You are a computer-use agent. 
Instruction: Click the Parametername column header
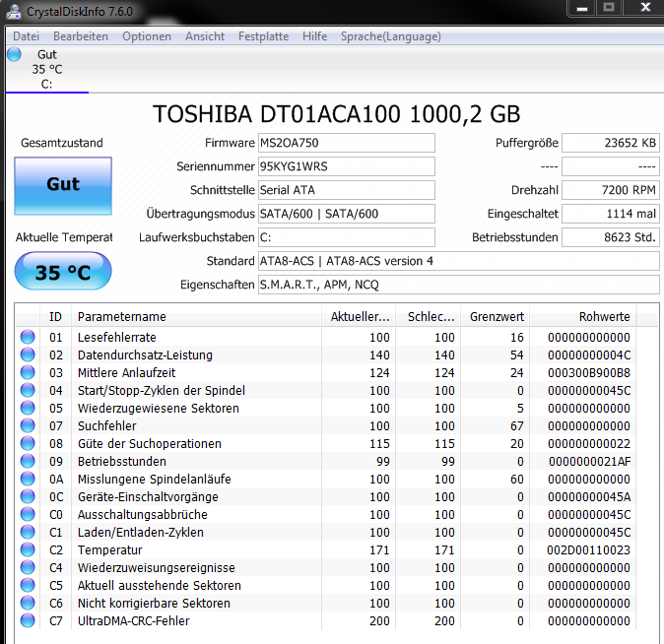196,316
